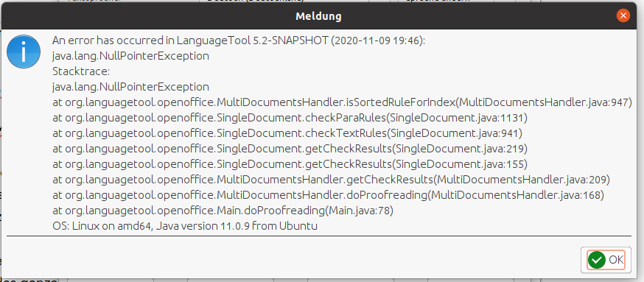This screenshot has height=282, width=644.
Task: Close the Meldung dialog with the X
Action: click(x=623, y=16)
